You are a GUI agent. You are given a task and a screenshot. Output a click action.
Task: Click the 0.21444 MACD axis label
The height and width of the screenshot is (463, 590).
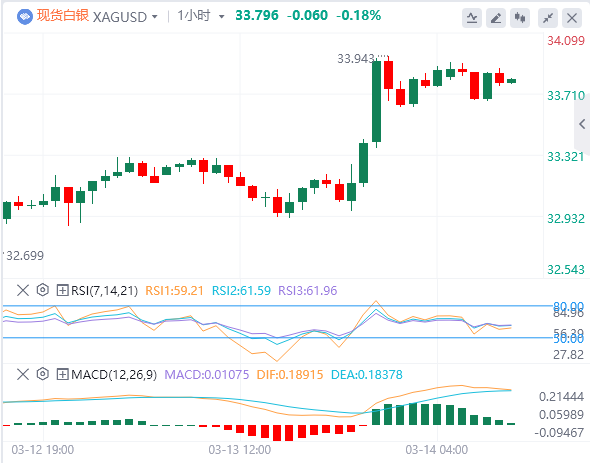coord(561,397)
